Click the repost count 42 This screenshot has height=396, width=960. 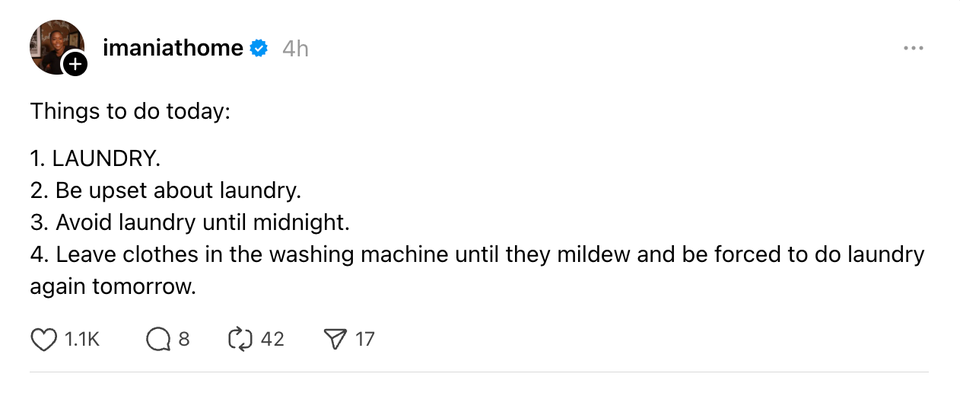coord(272,339)
